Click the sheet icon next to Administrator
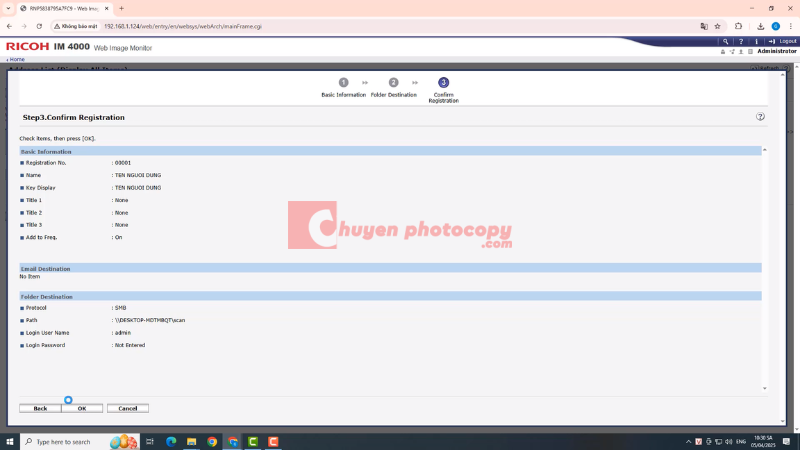 click(750, 52)
